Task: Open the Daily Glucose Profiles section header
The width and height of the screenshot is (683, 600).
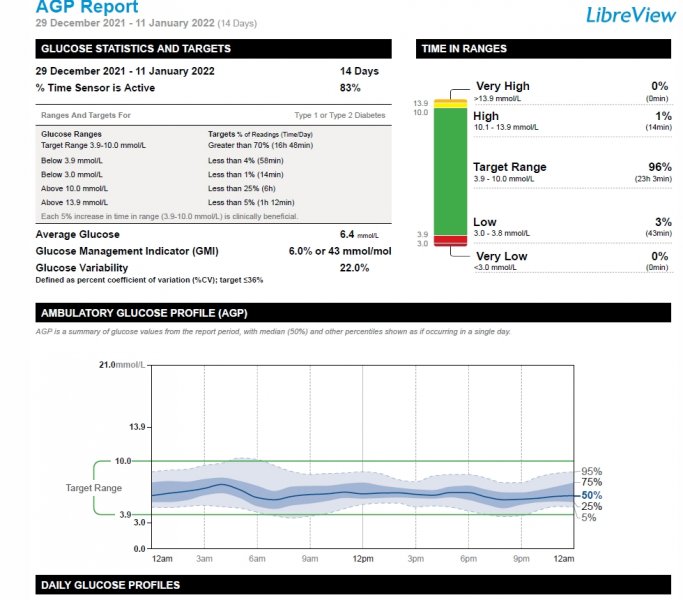Action: click(x=110, y=584)
